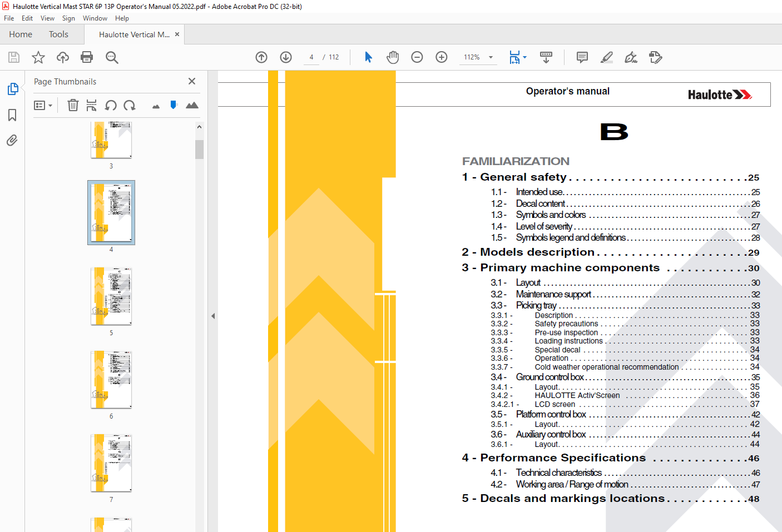This screenshot has height=532, width=782.
Task: Open the File menu
Action: coord(9,18)
